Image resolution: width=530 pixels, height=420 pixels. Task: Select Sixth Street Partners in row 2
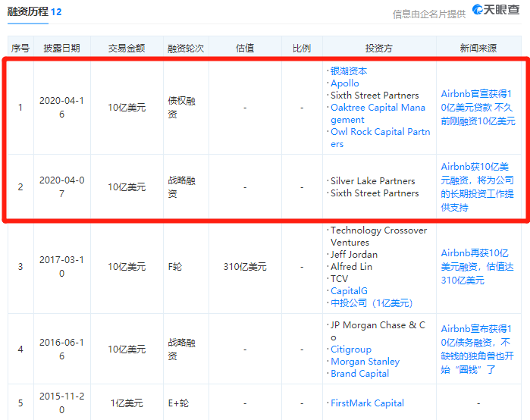coord(375,193)
